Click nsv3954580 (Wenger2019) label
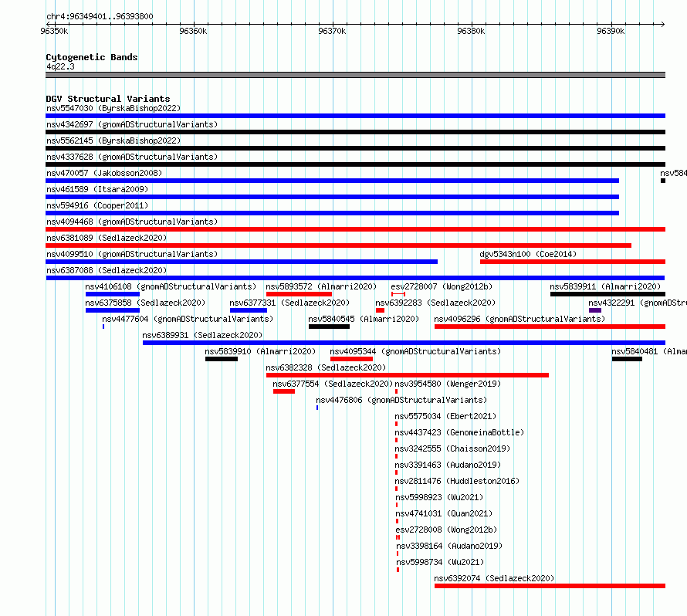This screenshot has height=616, width=687. pyautogui.click(x=448, y=384)
